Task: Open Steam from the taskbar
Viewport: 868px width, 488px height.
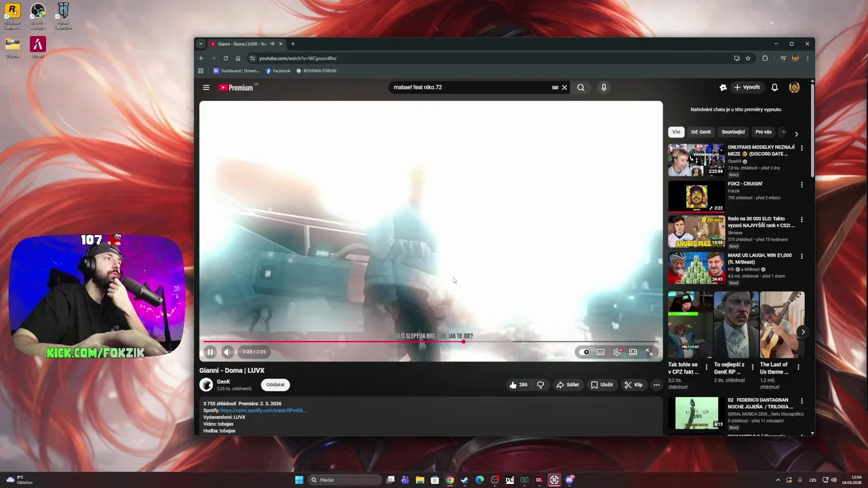Action: pos(465,480)
